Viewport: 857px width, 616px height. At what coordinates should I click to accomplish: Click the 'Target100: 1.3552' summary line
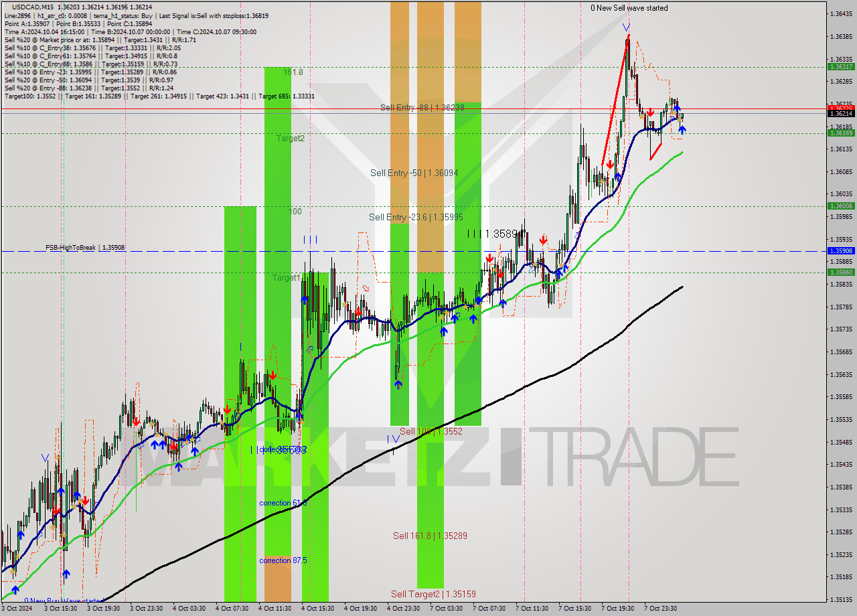[x=159, y=96]
